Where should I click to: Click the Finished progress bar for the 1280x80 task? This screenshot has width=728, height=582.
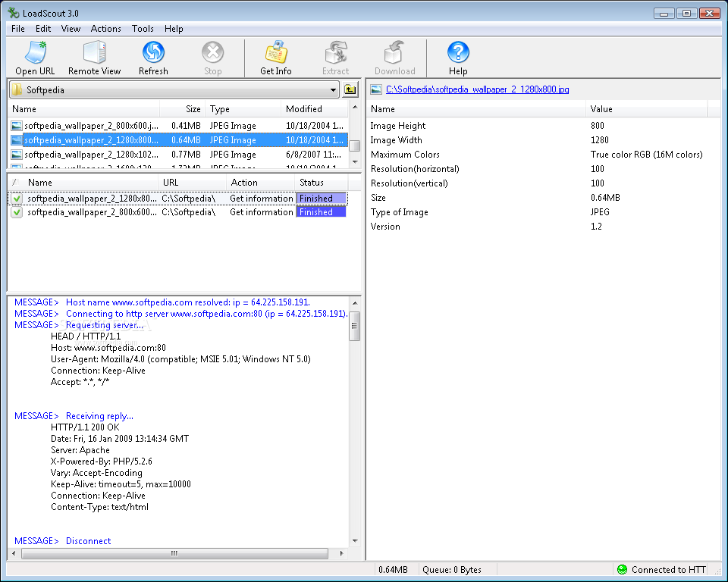tap(322, 199)
